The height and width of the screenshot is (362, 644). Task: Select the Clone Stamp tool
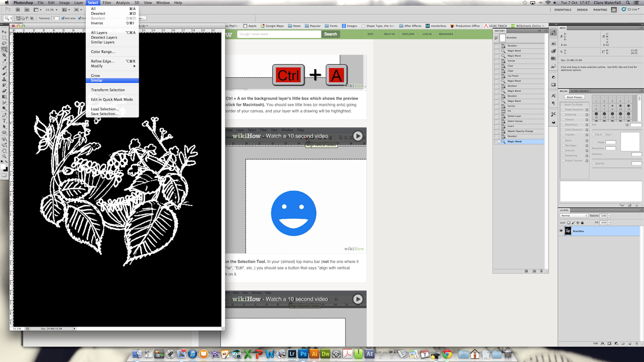4,79
